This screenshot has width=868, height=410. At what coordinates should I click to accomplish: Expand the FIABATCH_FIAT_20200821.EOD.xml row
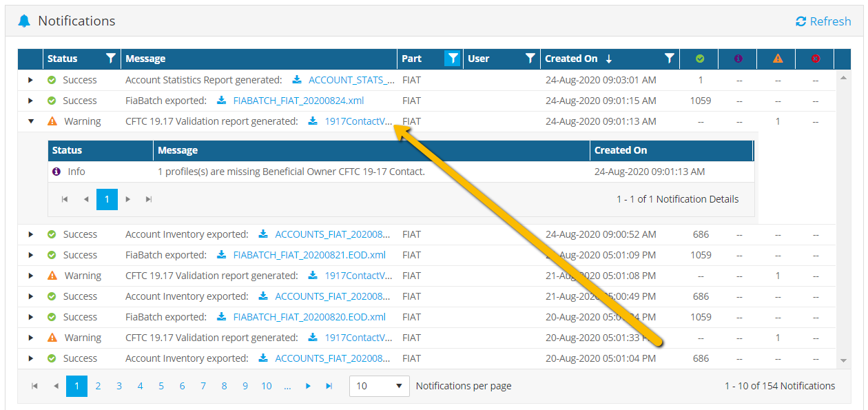pos(30,255)
